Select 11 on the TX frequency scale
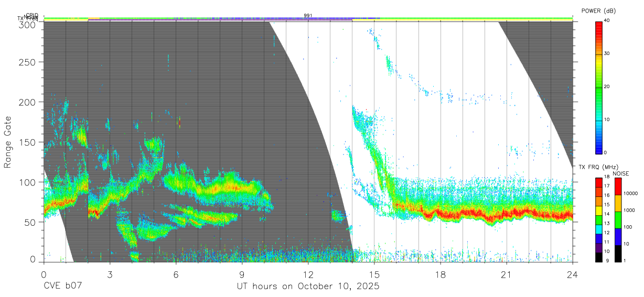644x297 pixels. click(607, 243)
